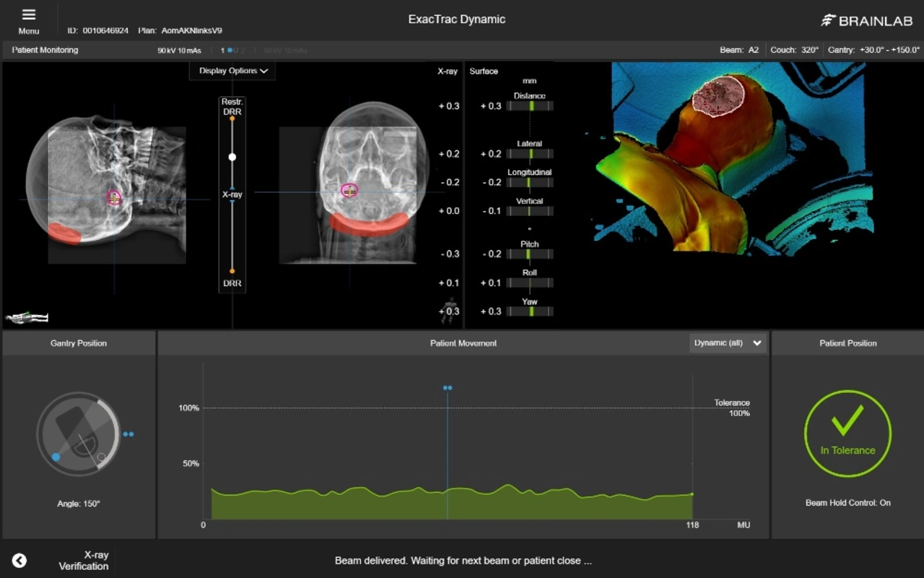Go back to X-ray Verification

pos(84,561)
